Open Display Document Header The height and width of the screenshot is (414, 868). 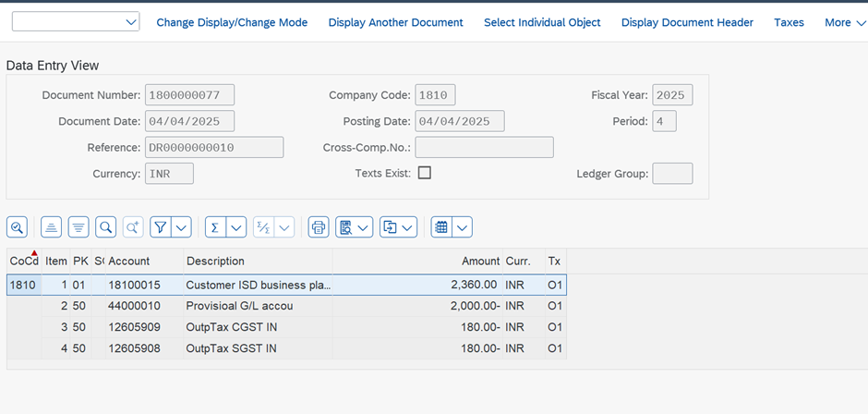click(687, 22)
